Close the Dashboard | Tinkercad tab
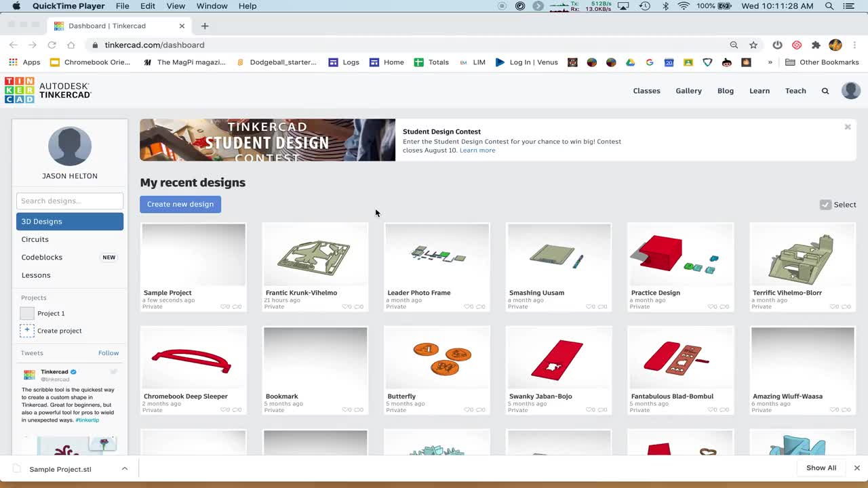This screenshot has height=488, width=868. (182, 26)
